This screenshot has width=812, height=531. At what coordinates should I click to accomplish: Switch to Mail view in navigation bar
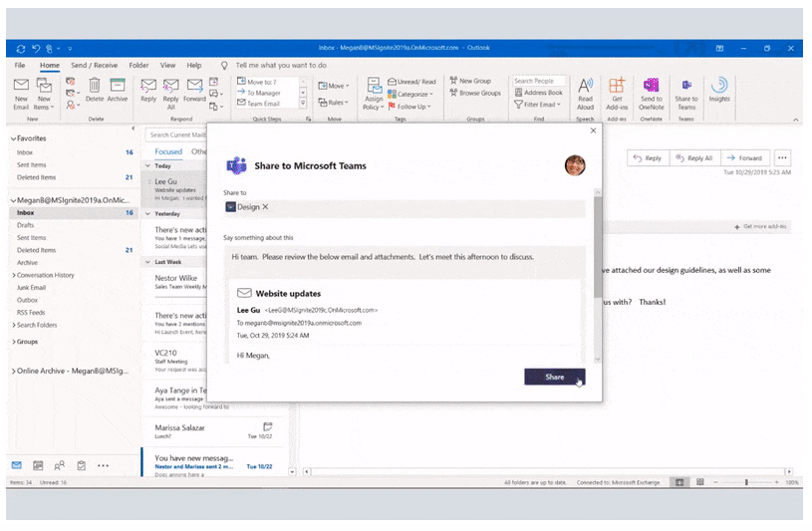(17, 465)
